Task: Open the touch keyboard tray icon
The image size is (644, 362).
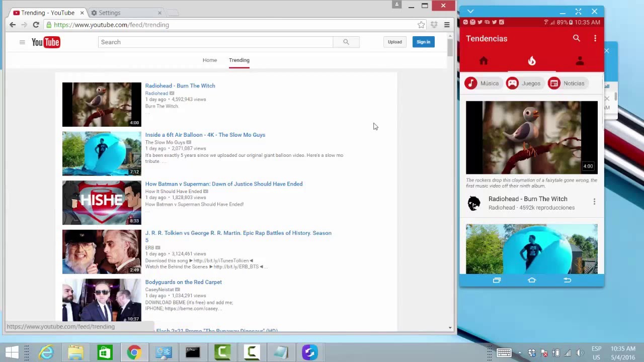Action: pos(504,353)
